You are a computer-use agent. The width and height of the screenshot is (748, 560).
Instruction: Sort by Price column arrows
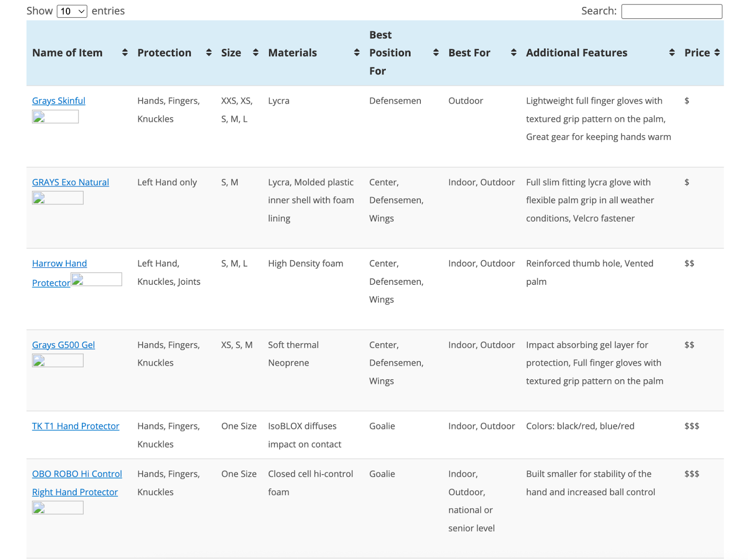coord(717,53)
